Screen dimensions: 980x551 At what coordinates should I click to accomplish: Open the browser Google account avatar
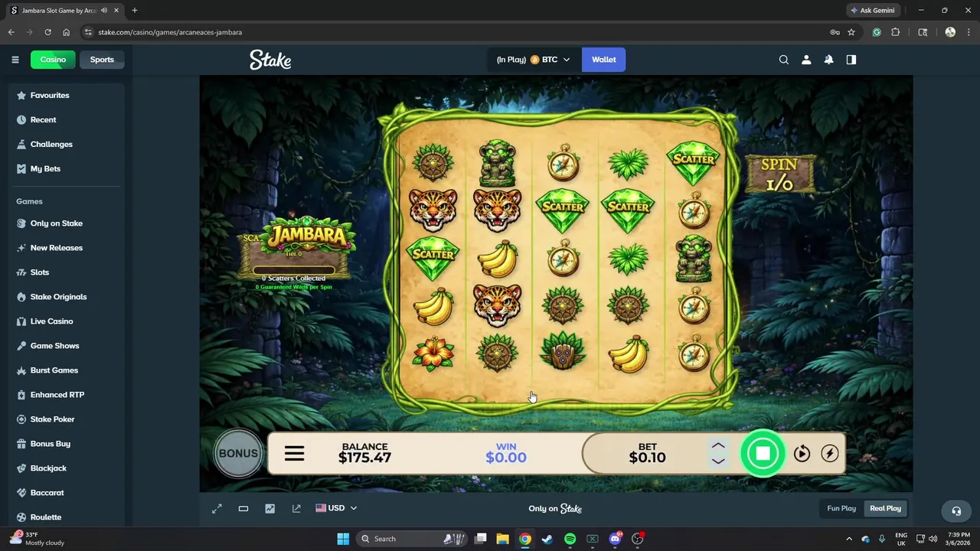(950, 32)
